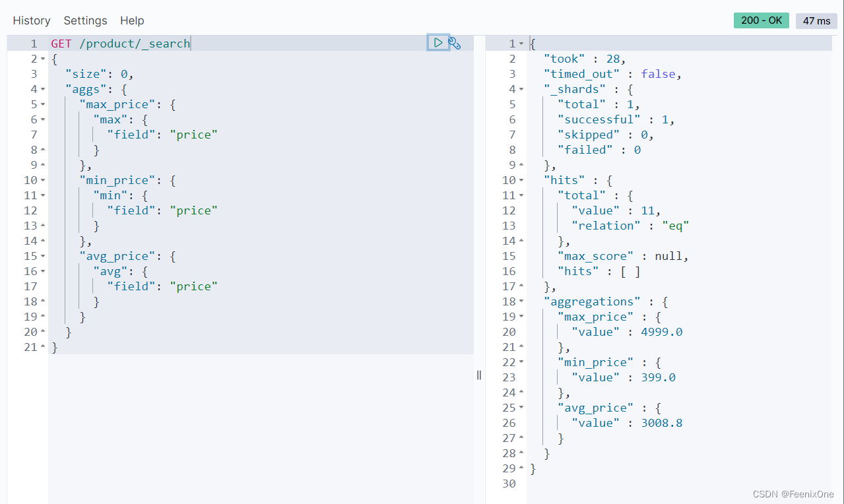Viewport: 844px width, 504px height.
Task: Click line number 21 in request gutter
Action: tap(31, 347)
